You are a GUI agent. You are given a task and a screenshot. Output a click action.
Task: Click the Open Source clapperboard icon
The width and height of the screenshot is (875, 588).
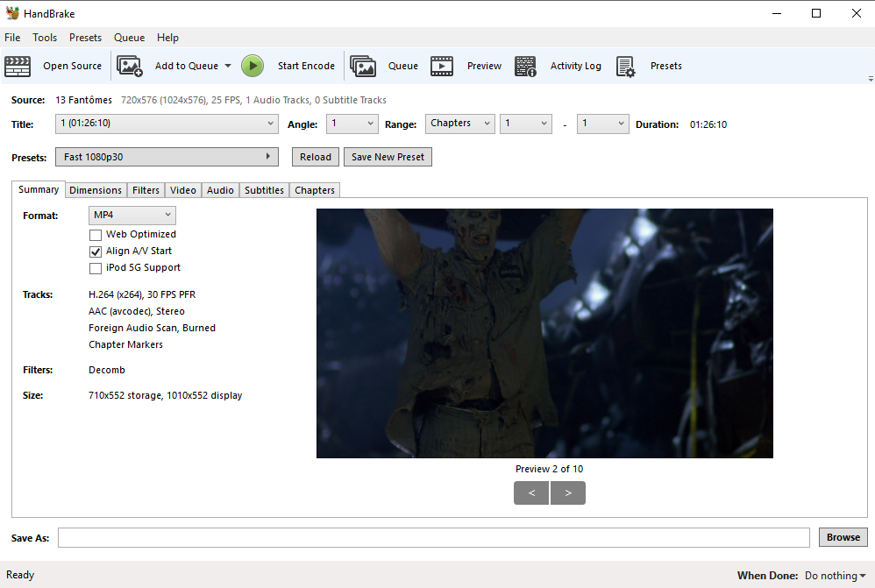tap(18, 66)
